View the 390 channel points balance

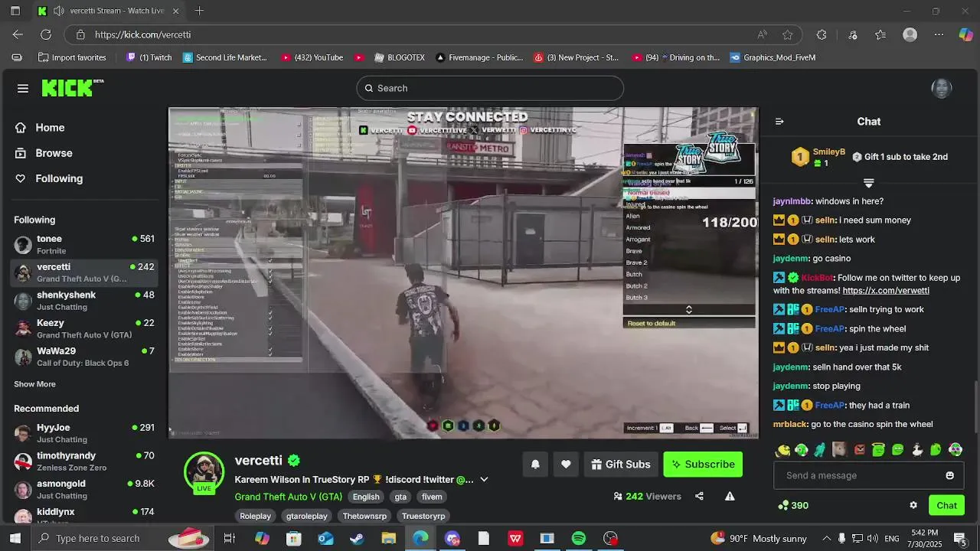[793, 505]
